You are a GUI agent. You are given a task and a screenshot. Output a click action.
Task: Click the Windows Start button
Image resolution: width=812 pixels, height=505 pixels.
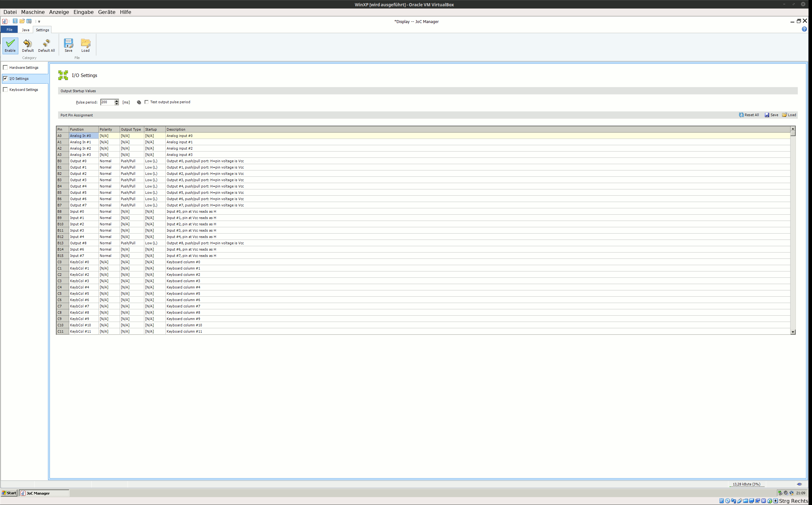9,493
